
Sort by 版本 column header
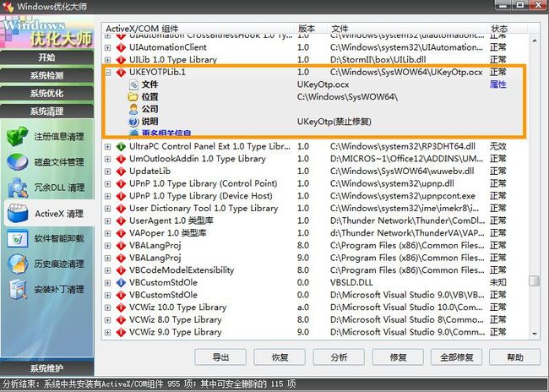[x=311, y=29]
